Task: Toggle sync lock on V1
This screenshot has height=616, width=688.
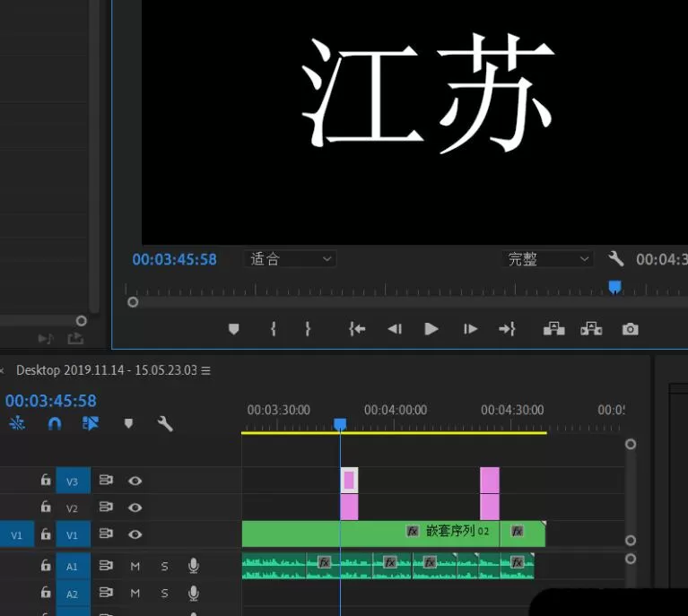Action: [x=106, y=534]
